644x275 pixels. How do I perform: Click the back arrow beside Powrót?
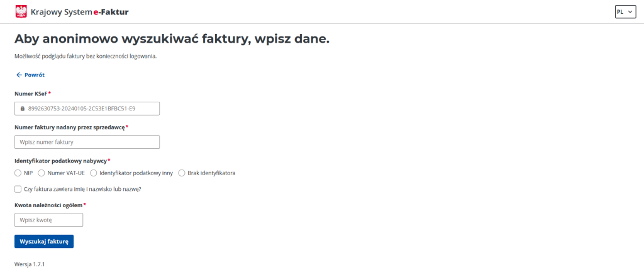click(18, 75)
